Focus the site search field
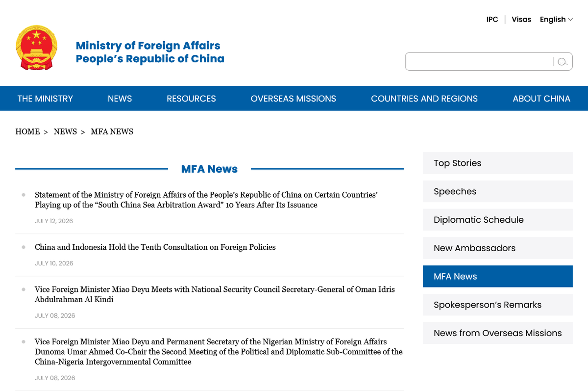Screen dimensions: 588x391 (480, 62)
